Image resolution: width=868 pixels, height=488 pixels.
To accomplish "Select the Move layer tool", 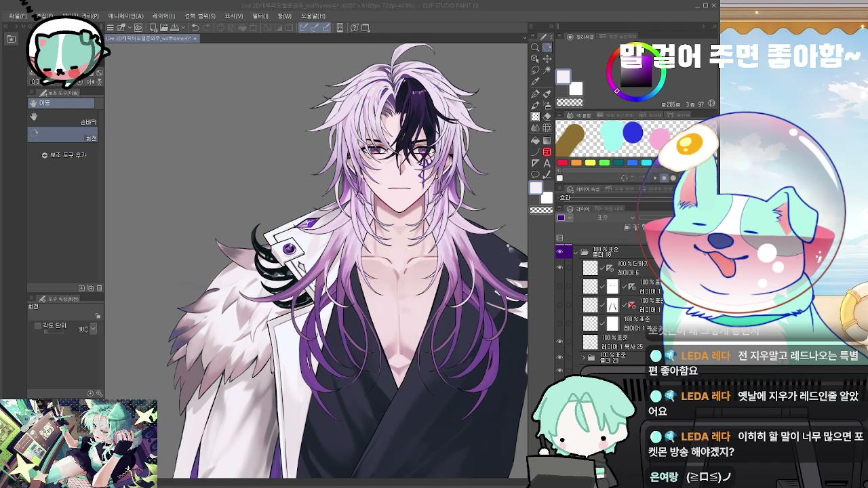I will tap(547, 59).
